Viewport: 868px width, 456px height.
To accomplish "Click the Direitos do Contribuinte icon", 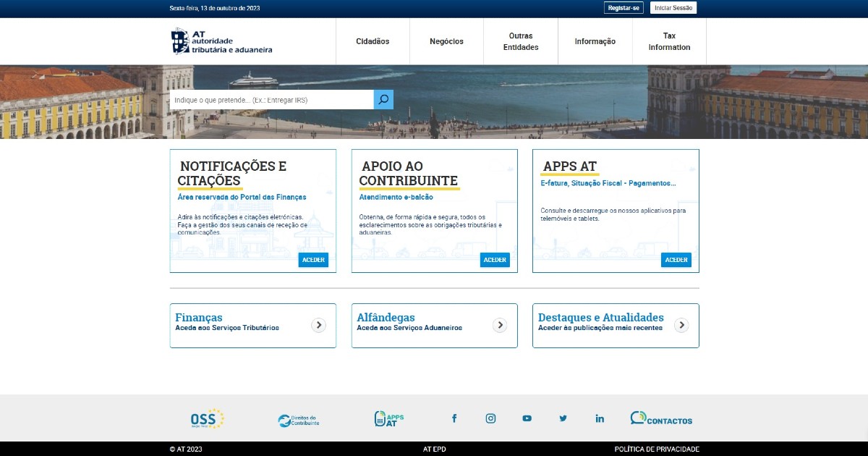I will tap(298, 420).
